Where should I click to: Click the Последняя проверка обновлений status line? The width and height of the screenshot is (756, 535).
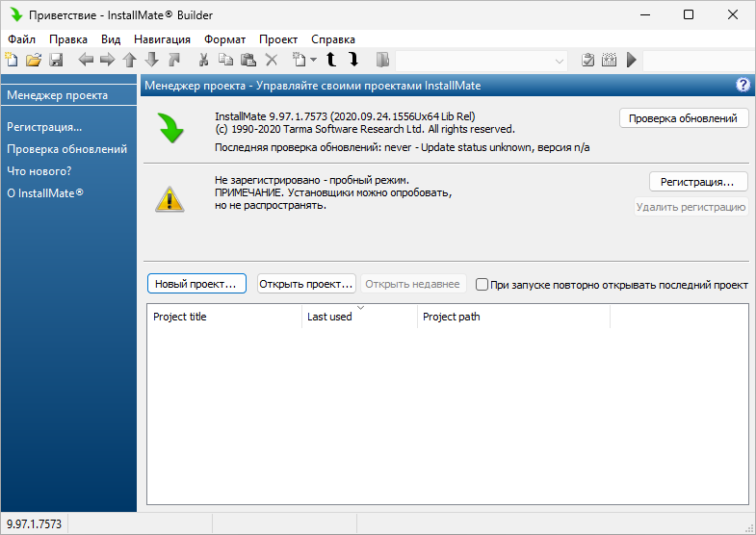[403, 147]
